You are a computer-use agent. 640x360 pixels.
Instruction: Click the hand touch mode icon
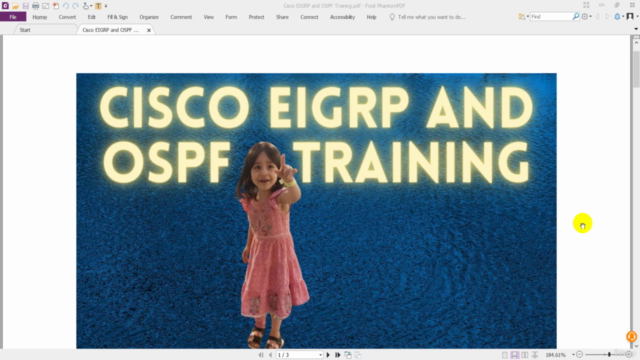(x=86, y=6)
